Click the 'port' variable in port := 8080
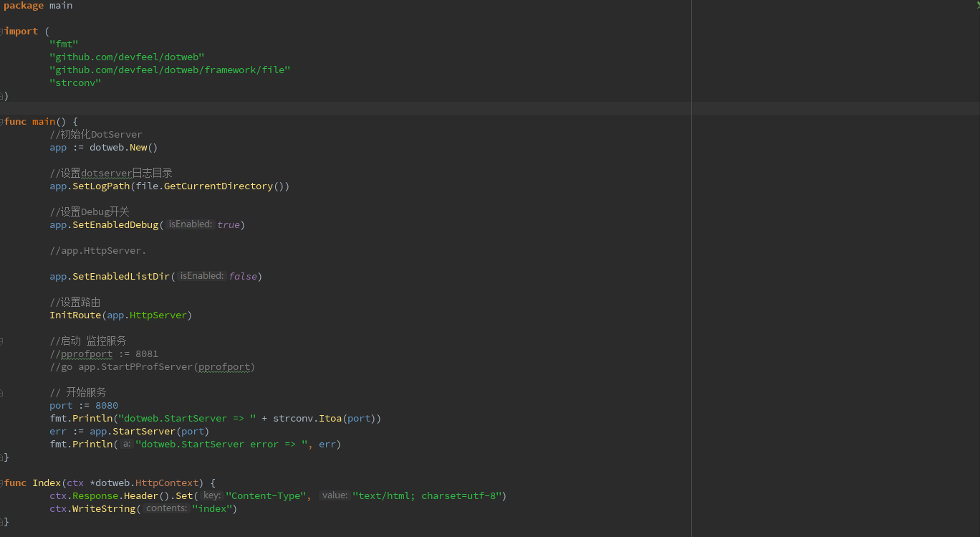This screenshot has height=537, width=980. pyautogui.click(x=61, y=405)
